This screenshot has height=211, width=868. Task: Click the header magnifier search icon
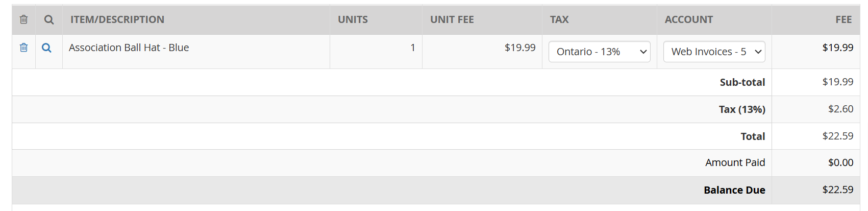48,19
